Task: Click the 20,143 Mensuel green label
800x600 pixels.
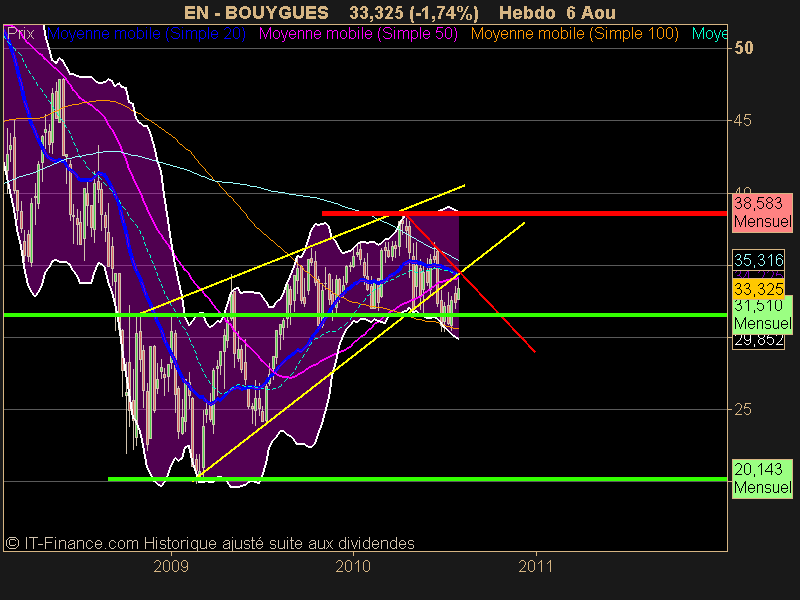Action: coord(762,478)
